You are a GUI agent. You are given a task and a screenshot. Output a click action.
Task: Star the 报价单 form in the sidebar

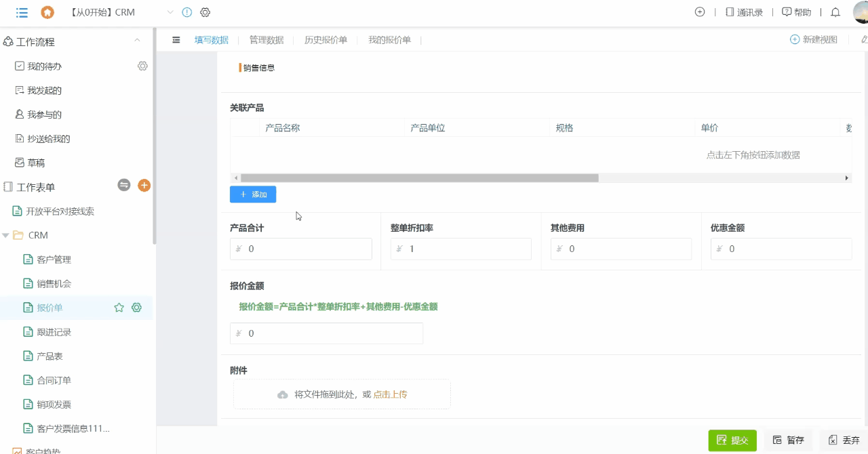(119, 307)
